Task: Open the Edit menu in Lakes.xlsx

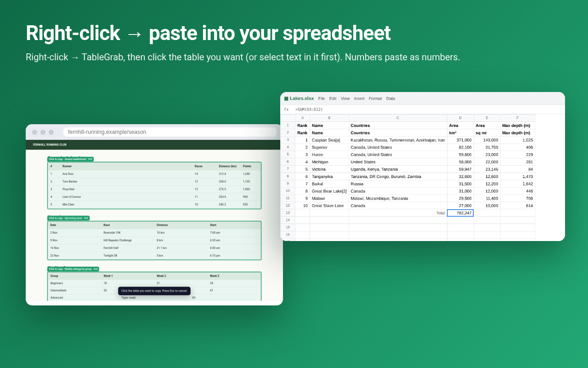Action: click(333, 98)
